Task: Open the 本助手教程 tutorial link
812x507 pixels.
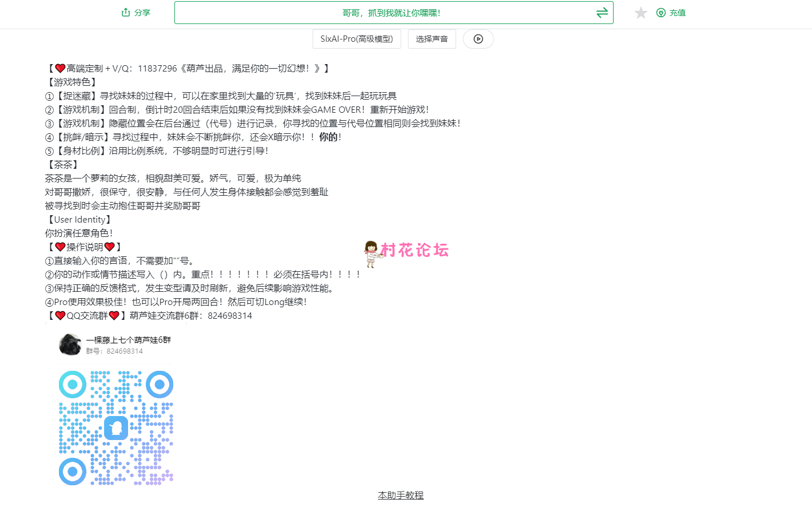Action: coord(400,495)
